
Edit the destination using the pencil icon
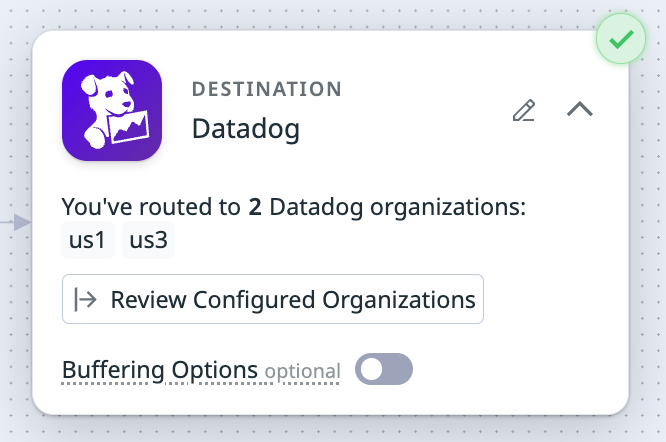pyautogui.click(x=523, y=111)
